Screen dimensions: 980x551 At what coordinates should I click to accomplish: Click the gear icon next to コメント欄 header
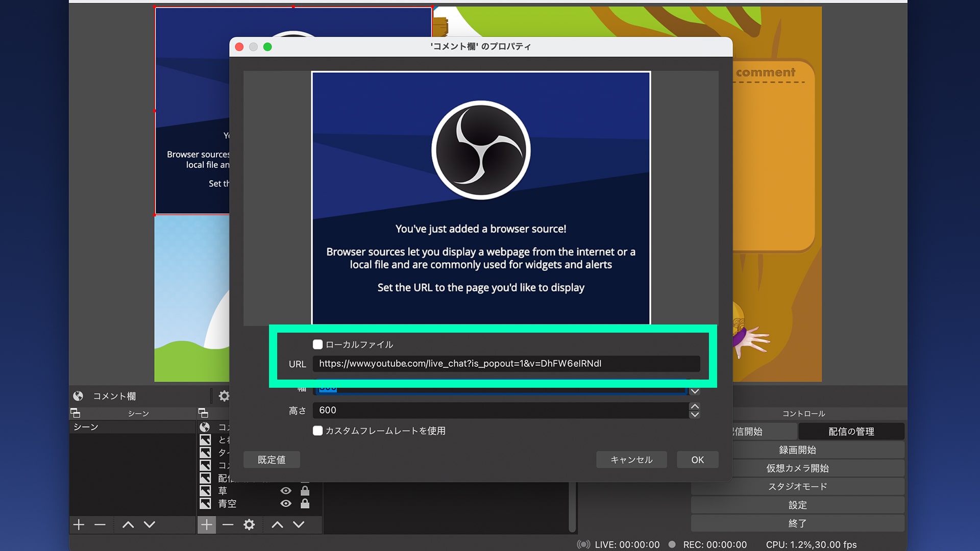point(223,396)
